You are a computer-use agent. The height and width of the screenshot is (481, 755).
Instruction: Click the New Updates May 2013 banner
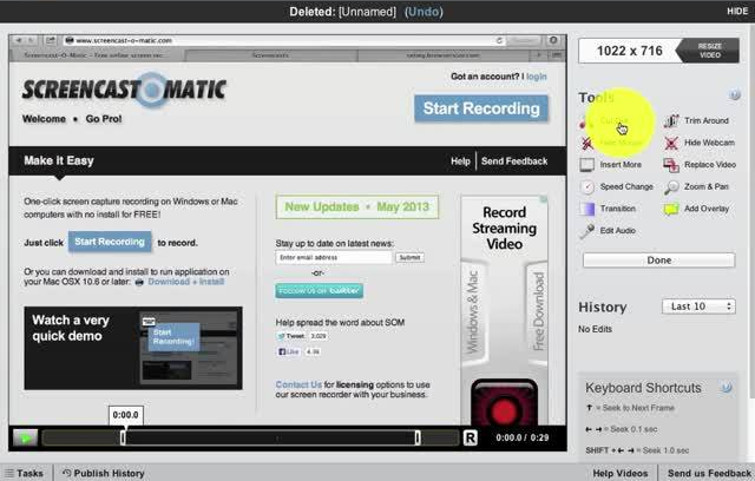coord(357,207)
